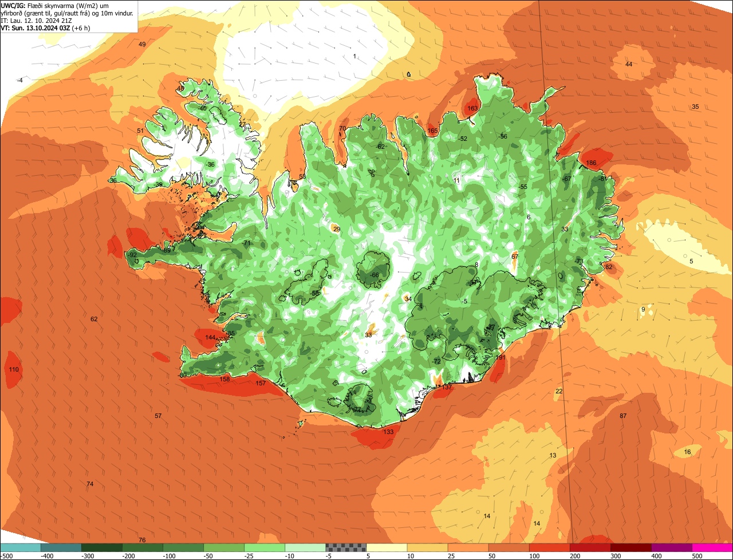Click the map value "-71" in the west
733x560 pixels.
coord(247,243)
